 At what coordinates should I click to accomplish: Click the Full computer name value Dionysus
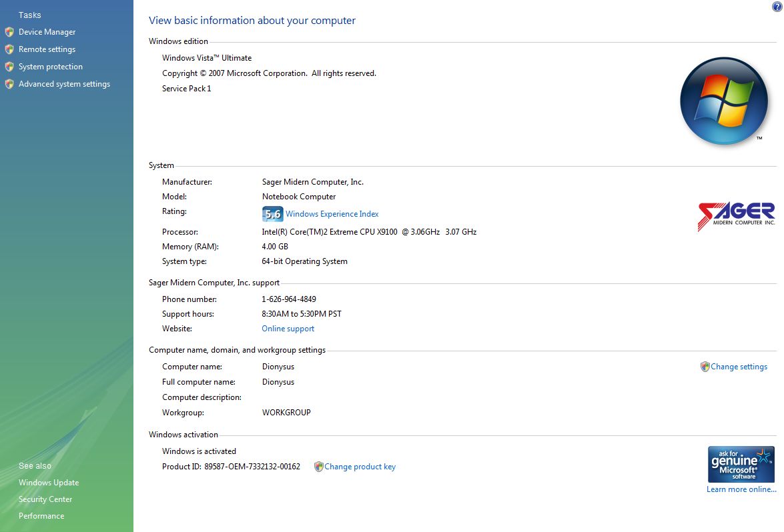(x=278, y=382)
